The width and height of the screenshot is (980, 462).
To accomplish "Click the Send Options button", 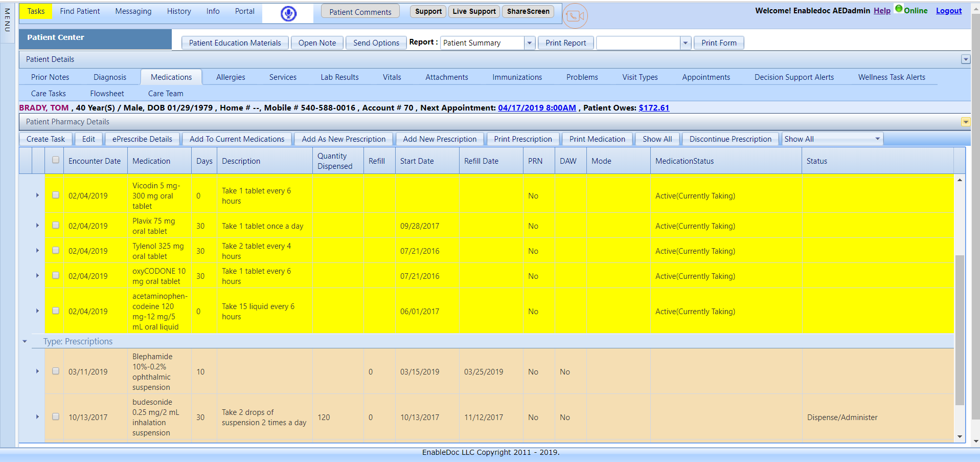I will pos(376,43).
